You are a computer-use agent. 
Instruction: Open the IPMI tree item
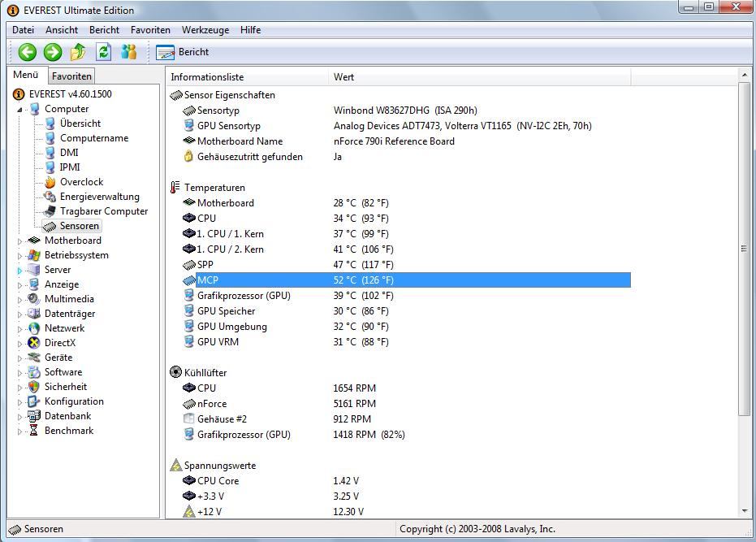(70, 167)
